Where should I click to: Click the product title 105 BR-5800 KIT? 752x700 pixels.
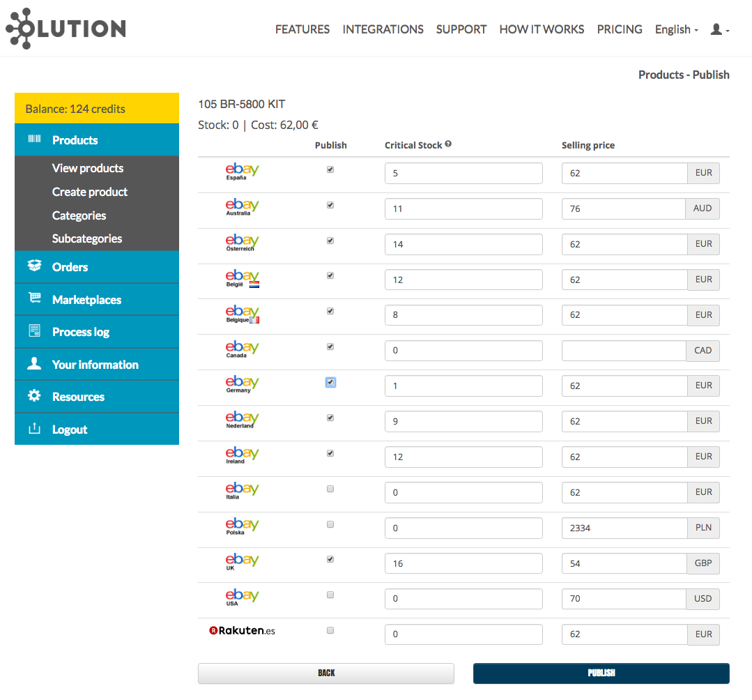coord(242,104)
